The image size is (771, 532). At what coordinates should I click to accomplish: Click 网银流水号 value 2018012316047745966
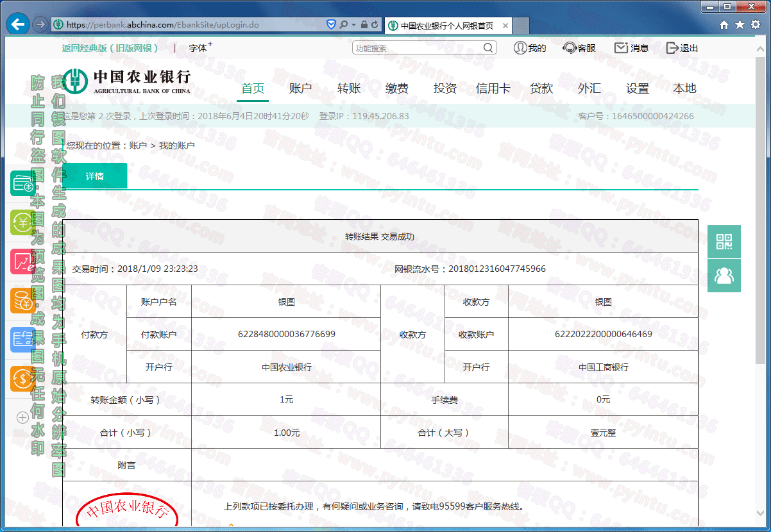coord(497,269)
